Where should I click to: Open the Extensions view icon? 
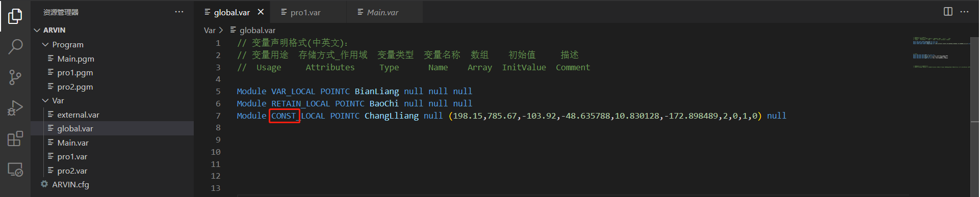click(15, 138)
